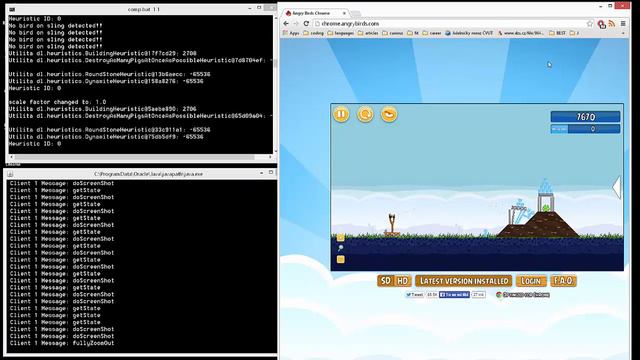
Task: Click the 'Client 1 Message: fullyZoomOut' line
Action: pos(62,343)
